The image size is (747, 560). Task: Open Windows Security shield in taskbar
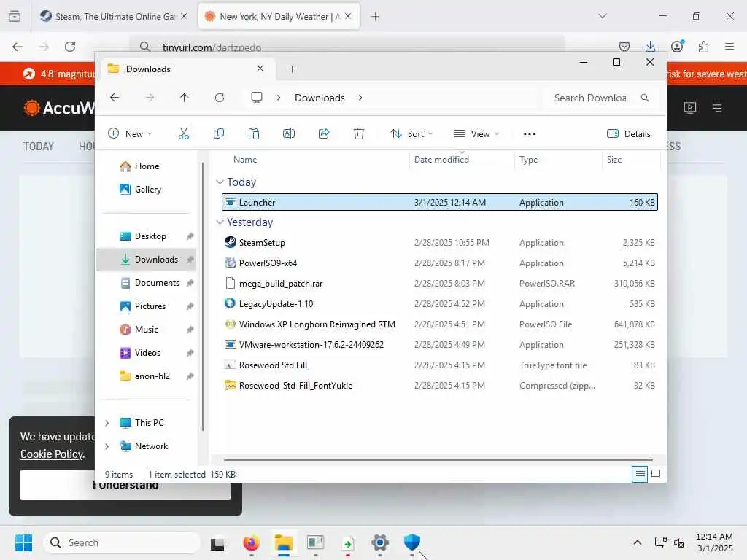(411, 542)
